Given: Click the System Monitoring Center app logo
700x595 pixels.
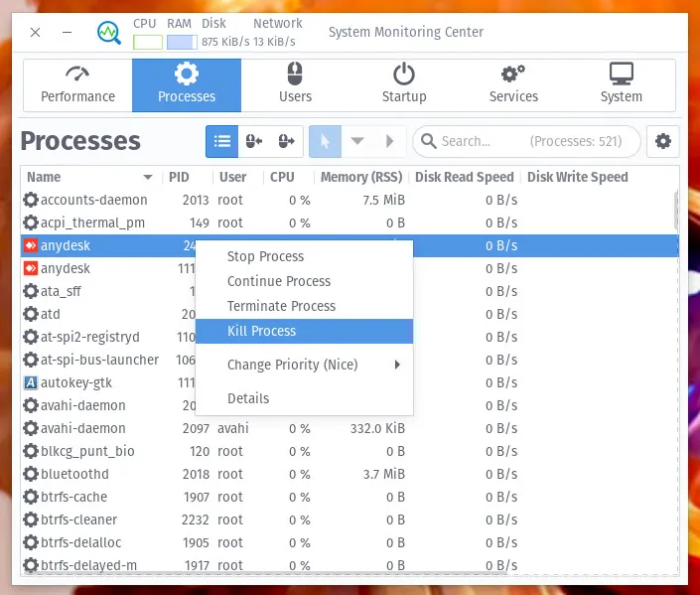Looking at the screenshot, I should [x=109, y=33].
